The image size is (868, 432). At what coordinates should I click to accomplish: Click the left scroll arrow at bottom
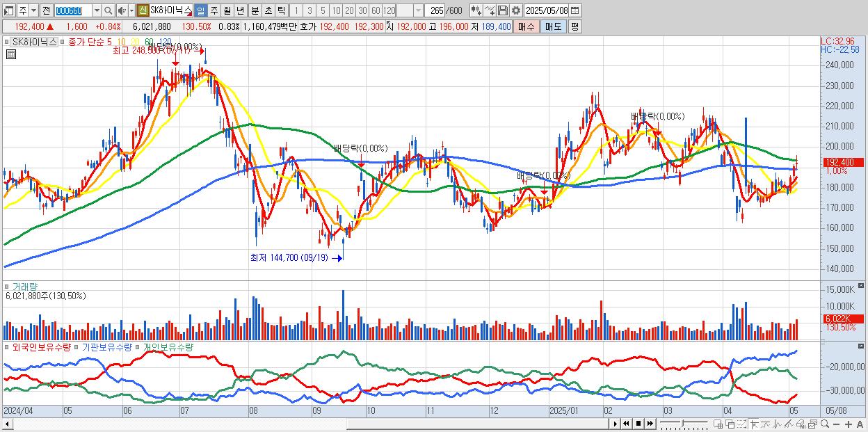7,424
